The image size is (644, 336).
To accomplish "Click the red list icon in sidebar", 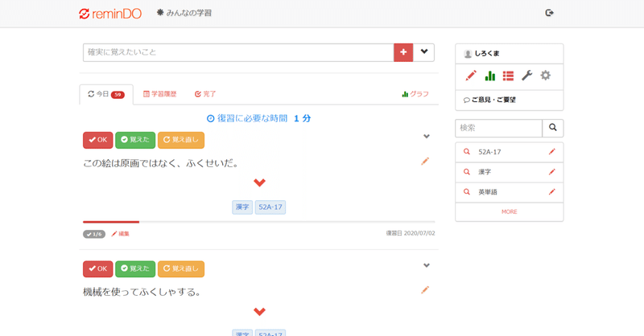I will coord(509,76).
